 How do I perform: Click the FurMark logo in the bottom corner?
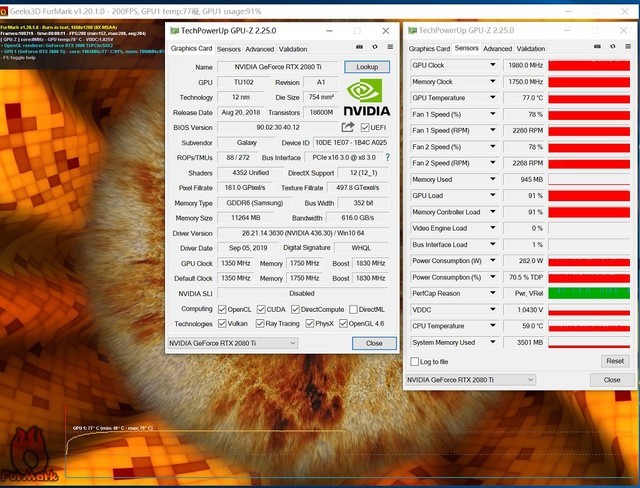pos(29,456)
